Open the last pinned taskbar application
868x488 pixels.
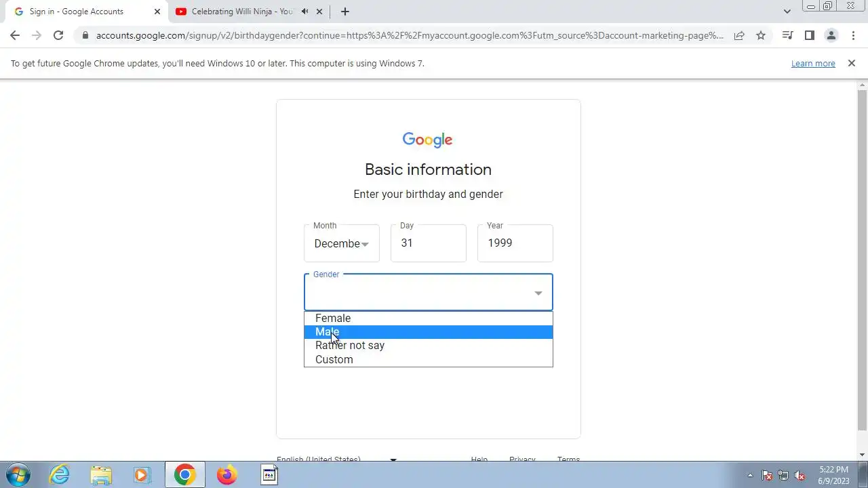(x=269, y=475)
